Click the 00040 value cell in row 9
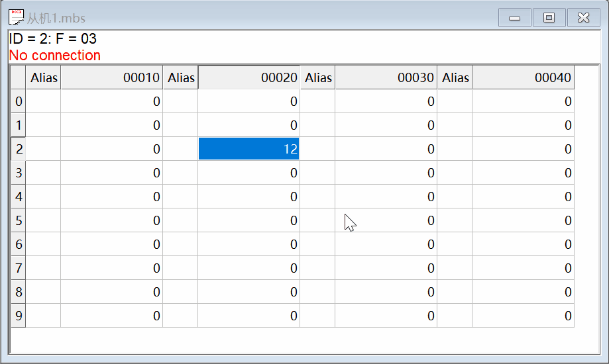The height and width of the screenshot is (364, 609). pos(523,316)
